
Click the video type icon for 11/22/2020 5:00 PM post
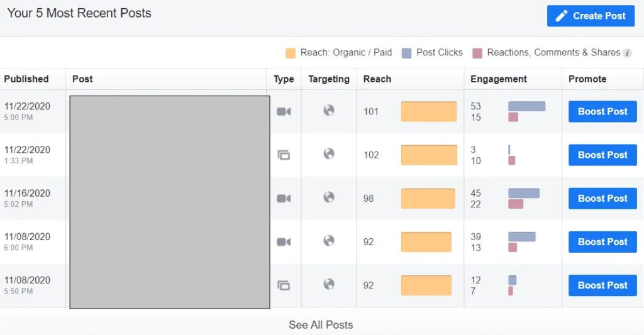(284, 112)
